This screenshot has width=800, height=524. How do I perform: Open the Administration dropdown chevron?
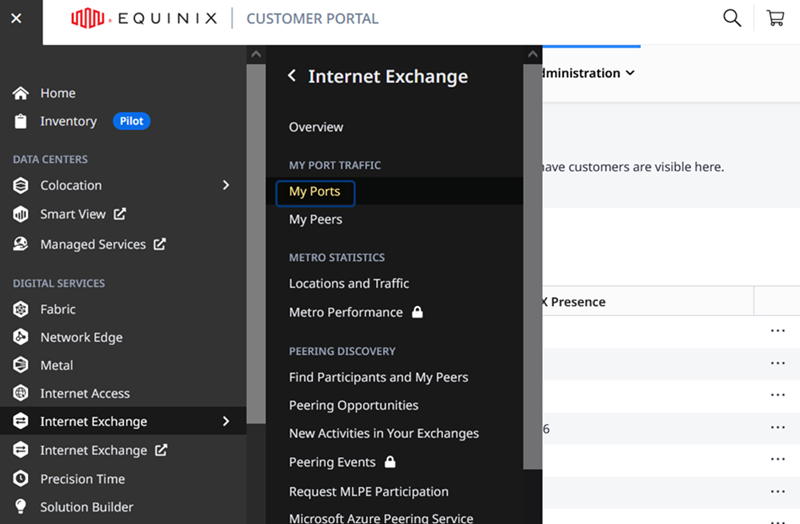point(630,73)
